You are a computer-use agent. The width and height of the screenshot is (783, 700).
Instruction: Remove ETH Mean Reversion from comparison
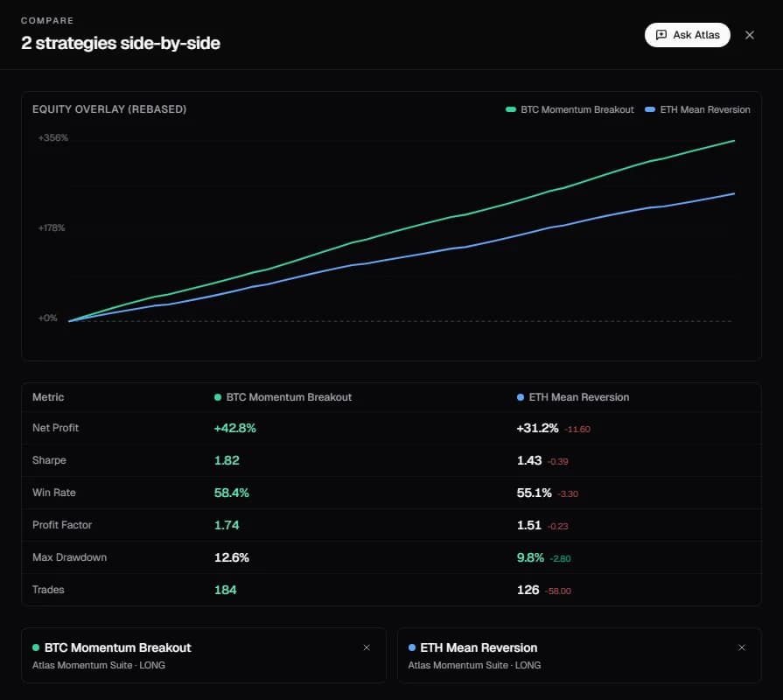pyautogui.click(x=742, y=647)
